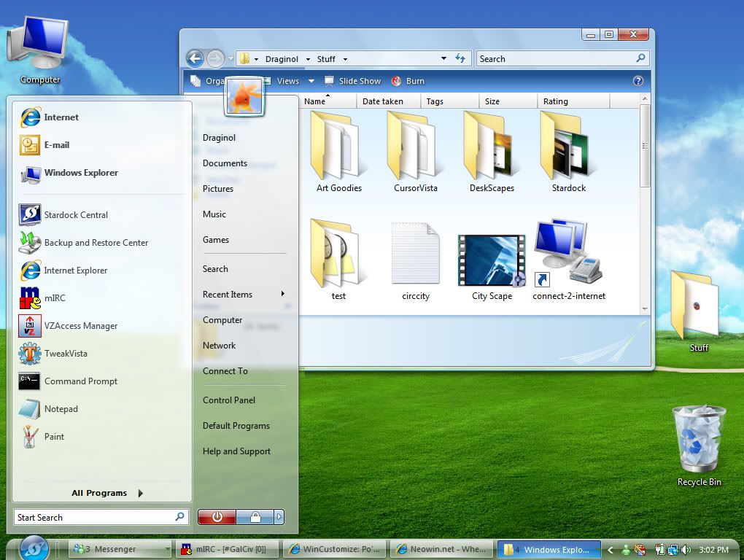Launch Internet from Start menu
Image resolution: width=744 pixels, height=560 pixels.
(50, 117)
